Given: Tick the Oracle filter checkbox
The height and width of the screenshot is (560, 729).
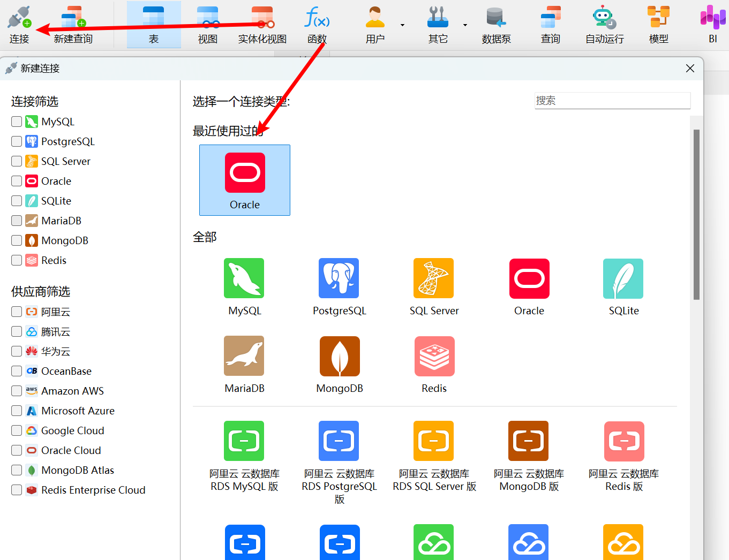Looking at the screenshot, I should tap(17, 181).
